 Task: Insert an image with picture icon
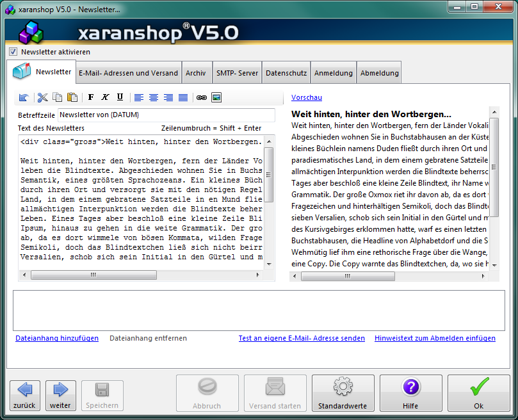click(216, 97)
